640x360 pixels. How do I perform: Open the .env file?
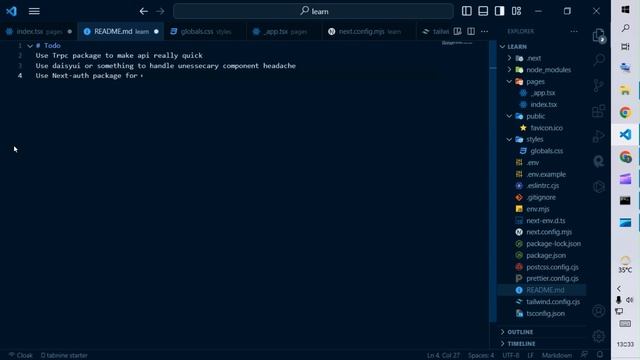coord(532,162)
